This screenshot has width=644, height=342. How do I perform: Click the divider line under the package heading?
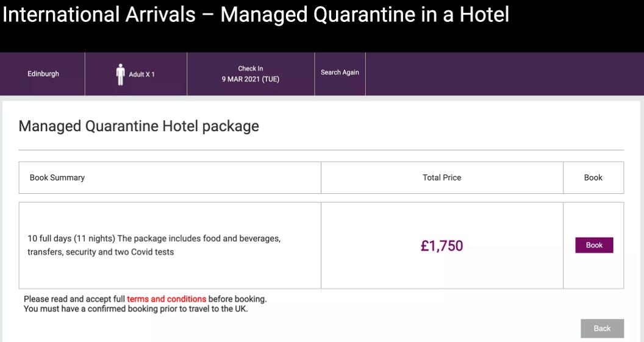coord(321,150)
